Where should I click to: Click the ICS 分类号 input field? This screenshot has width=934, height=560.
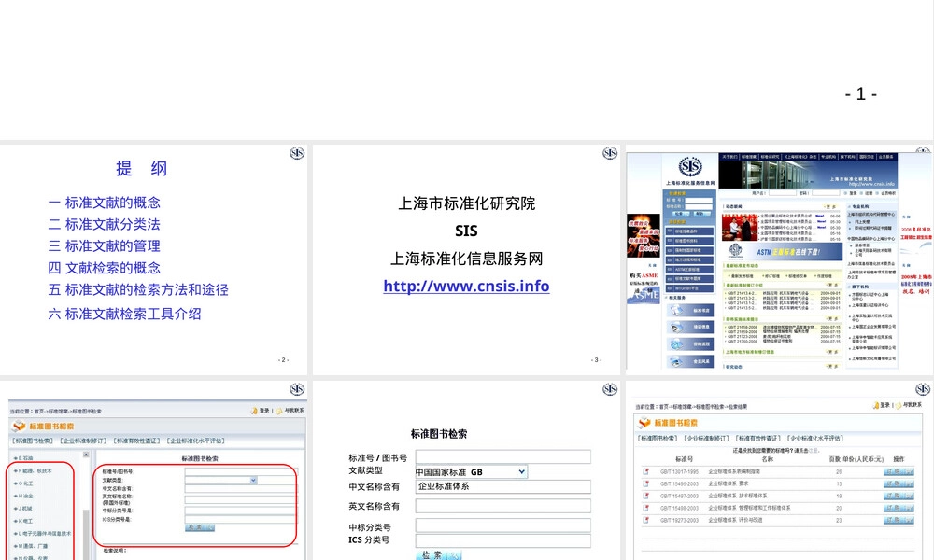pyautogui.click(x=502, y=540)
